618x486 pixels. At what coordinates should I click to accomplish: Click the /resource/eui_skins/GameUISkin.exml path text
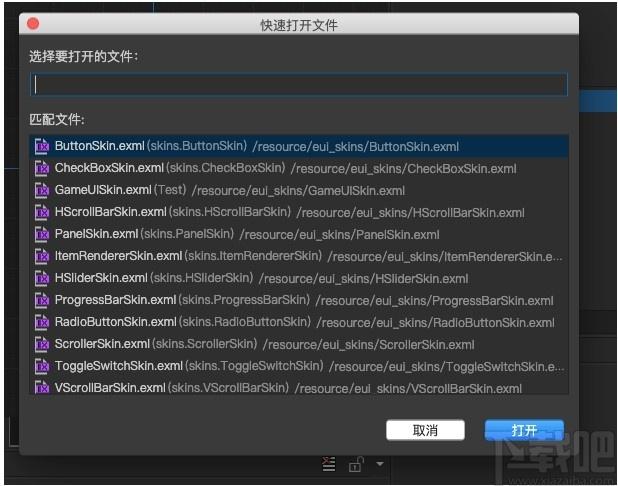tap(298, 191)
